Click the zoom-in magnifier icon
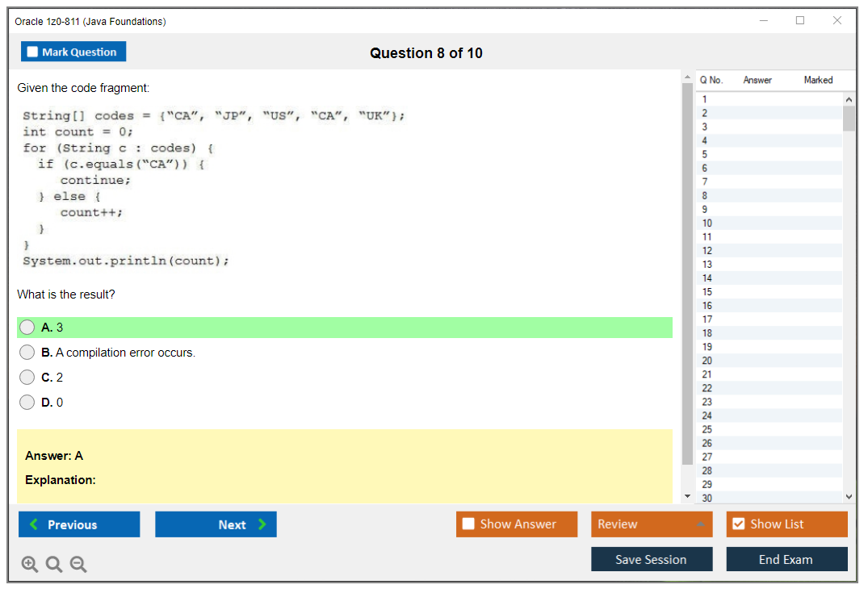Screen dimensions: 868x593 point(30,564)
